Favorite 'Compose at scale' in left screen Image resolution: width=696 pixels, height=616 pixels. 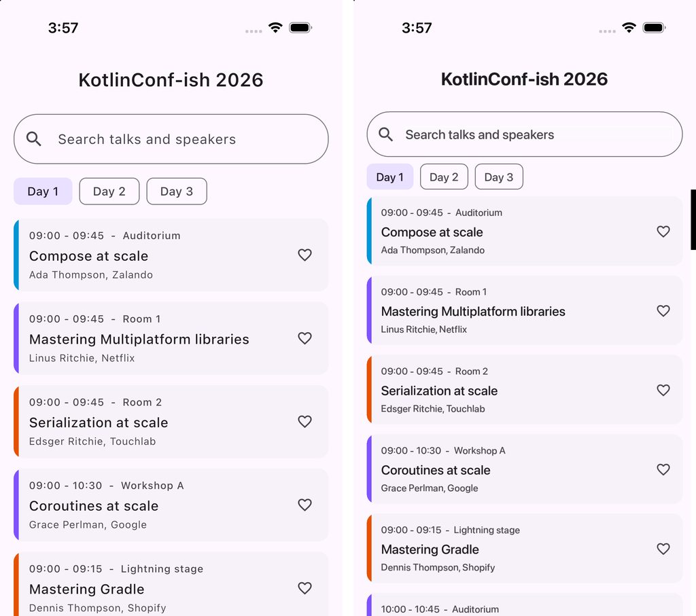click(304, 255)
